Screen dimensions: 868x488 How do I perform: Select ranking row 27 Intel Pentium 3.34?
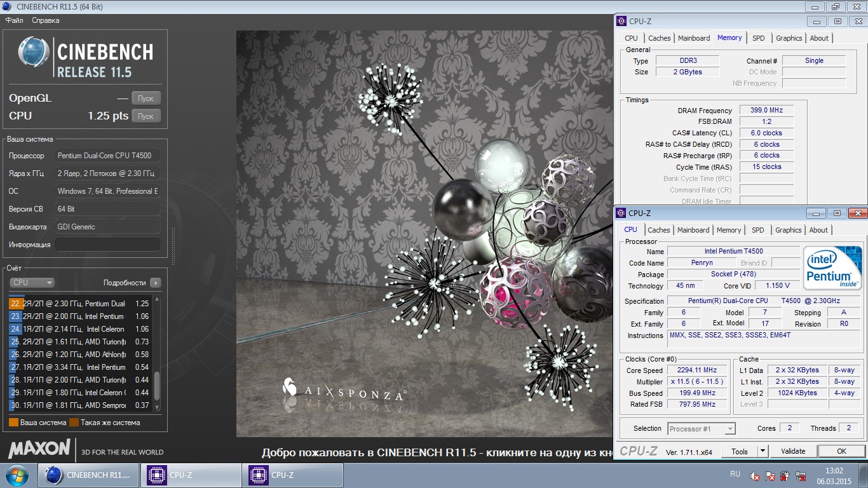click(80, 367)
